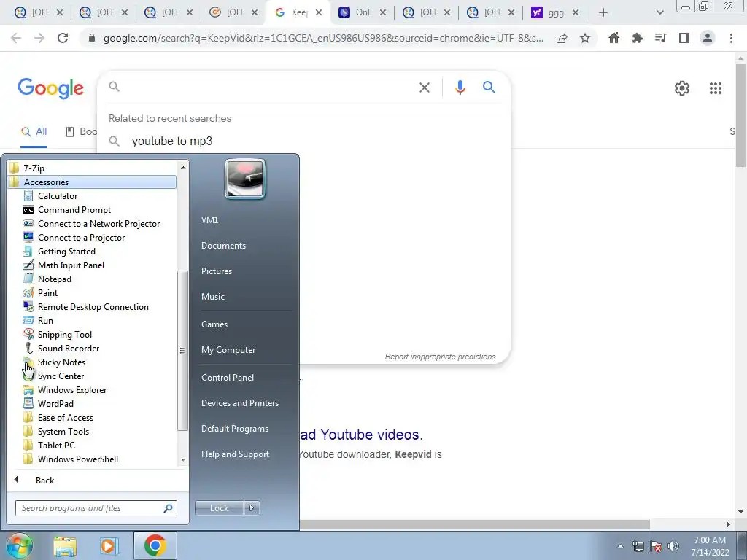
Task: Clear the Google search box
Action: [424, 87]
